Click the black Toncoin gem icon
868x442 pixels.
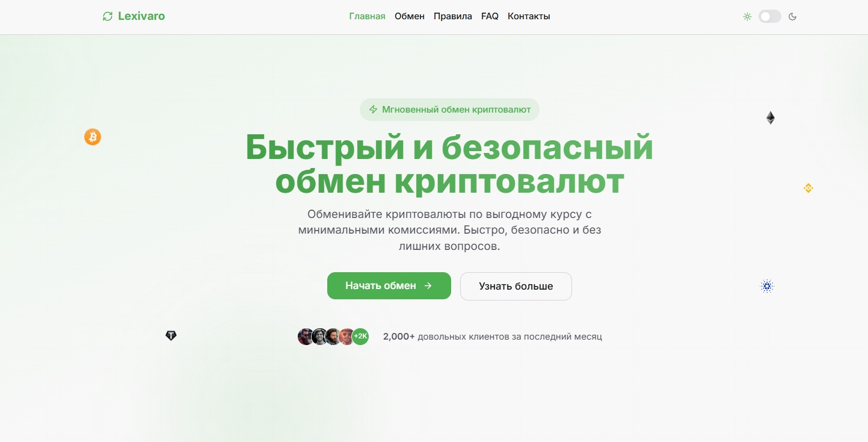[171, 336]
